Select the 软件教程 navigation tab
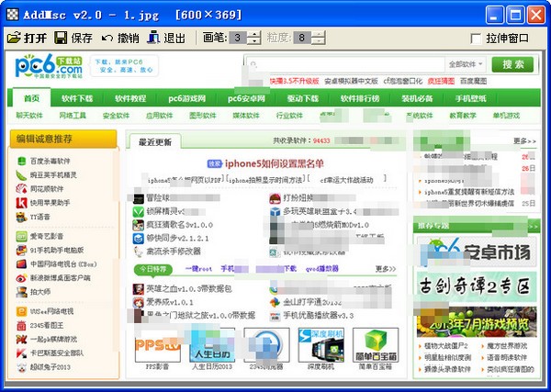The height and width of the screenshot is (392, 551). (130, 98)
